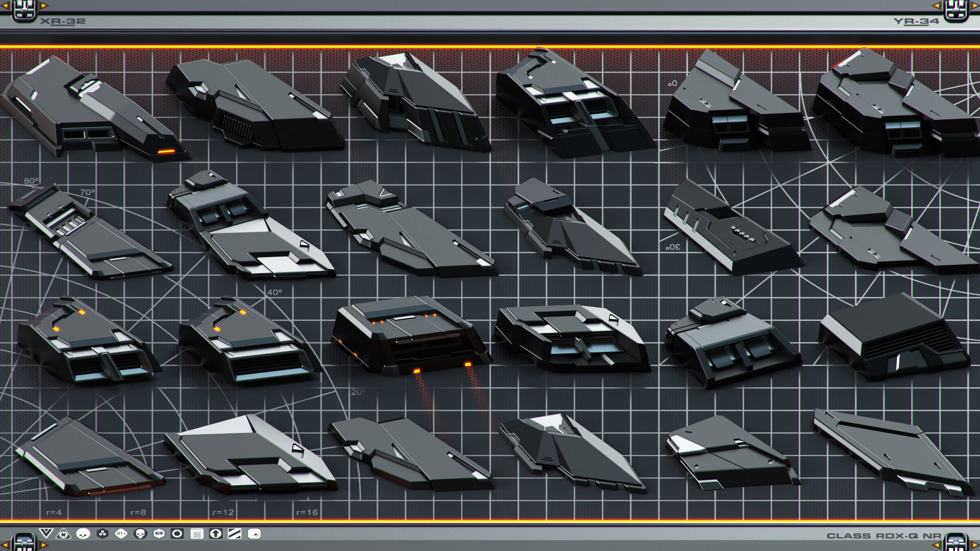Select the model with ribbed side vent grille
980x551 pixels.
click(x=255, y=105)
